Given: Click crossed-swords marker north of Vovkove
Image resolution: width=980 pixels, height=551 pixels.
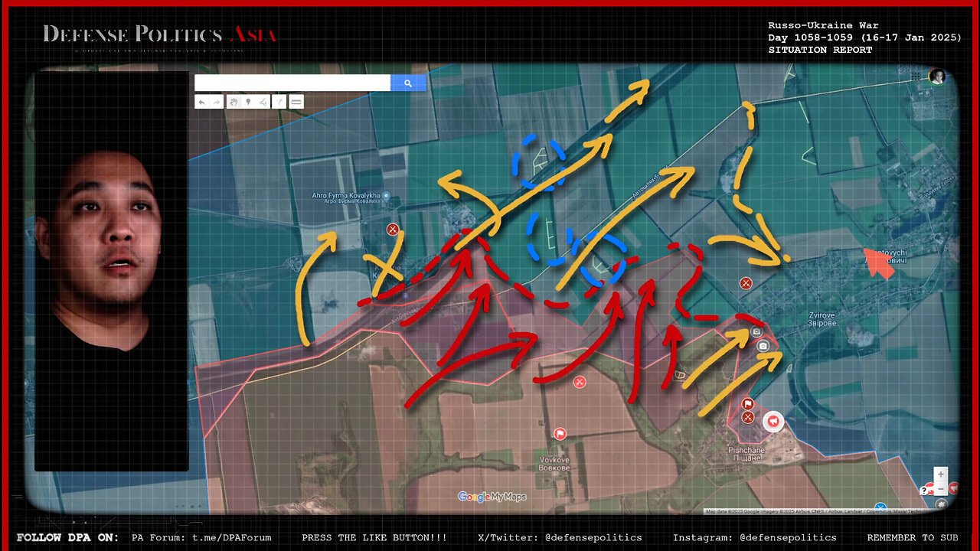Looking at the screenshot, I should click(x=580, y=382).
